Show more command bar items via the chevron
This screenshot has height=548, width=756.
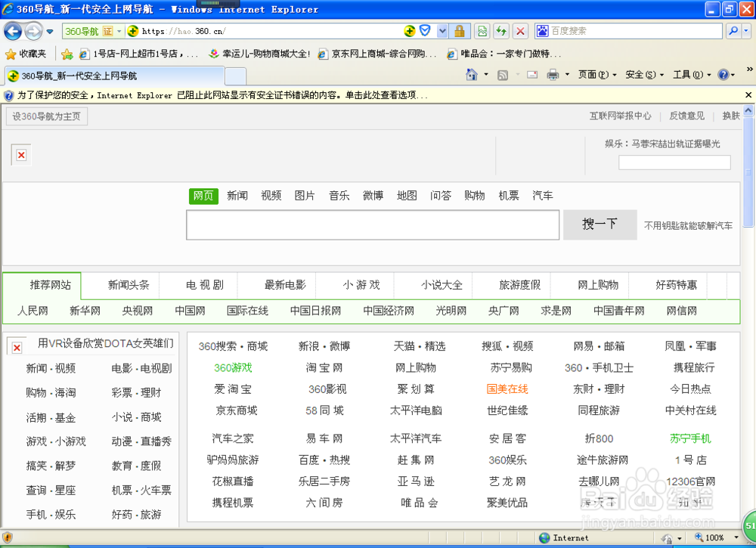click(750, 70)
